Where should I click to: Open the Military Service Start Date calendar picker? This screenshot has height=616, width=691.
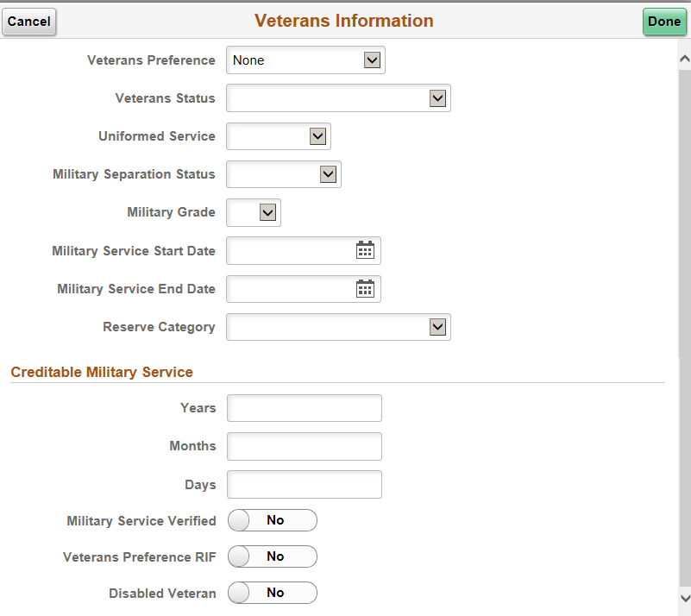(x=365, y=250)
